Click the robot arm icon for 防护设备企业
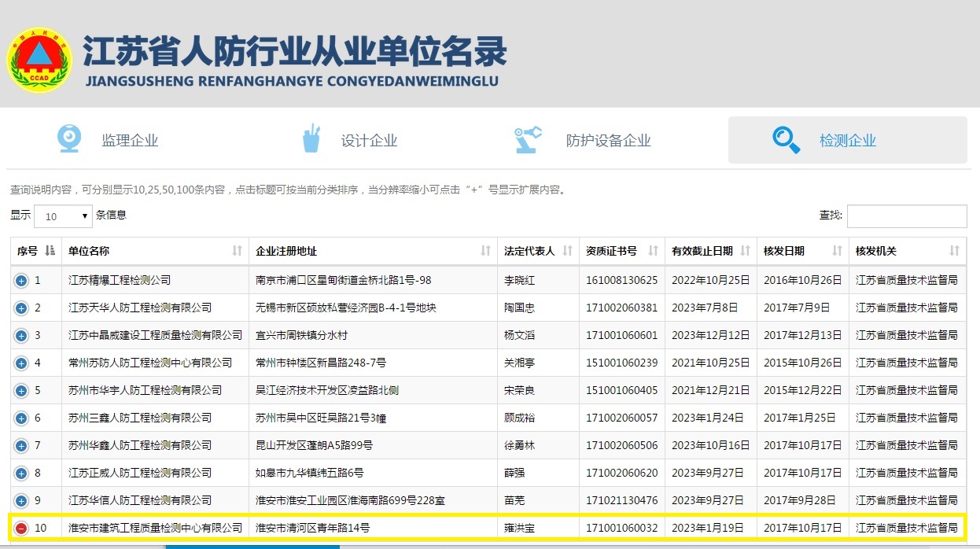This screenshot has height=549, width=980. point(528,140)
